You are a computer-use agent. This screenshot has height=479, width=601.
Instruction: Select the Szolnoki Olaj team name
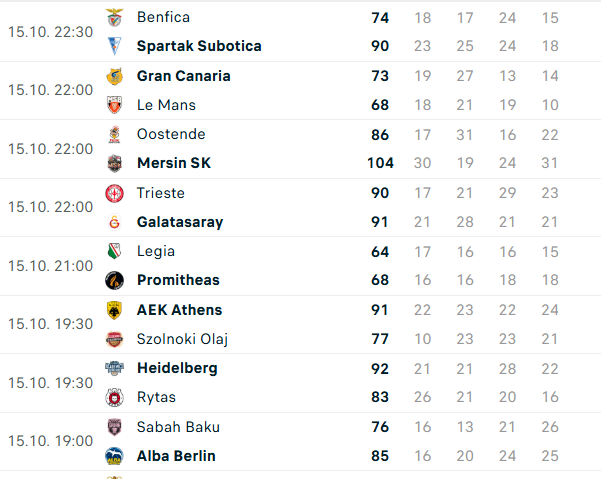pos(183,339)
